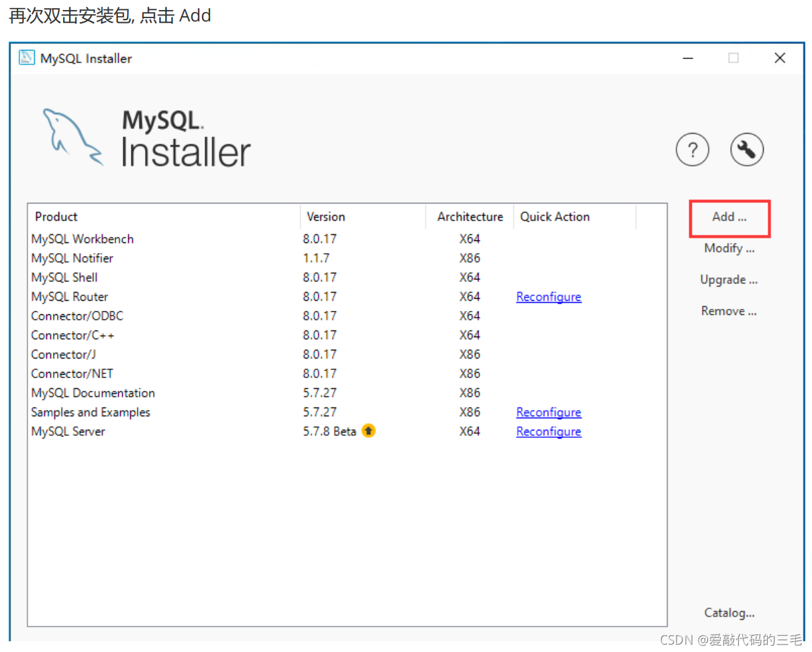Select the MySQL Shell row
This screenshot has width=812, height=652.
pyautogui.click(x=347, y=277)
